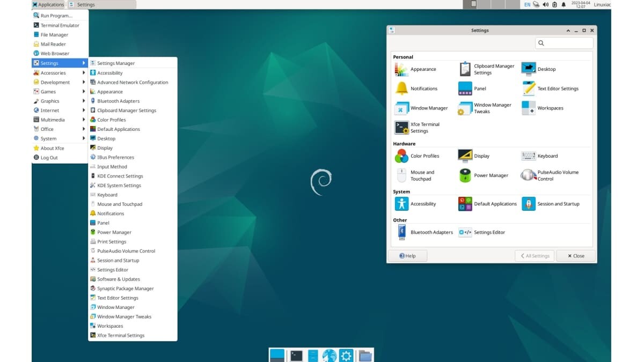644x362 pixels.
Task: Open the Window Manager Tweaks settings icon
Action: coord(465,108)
